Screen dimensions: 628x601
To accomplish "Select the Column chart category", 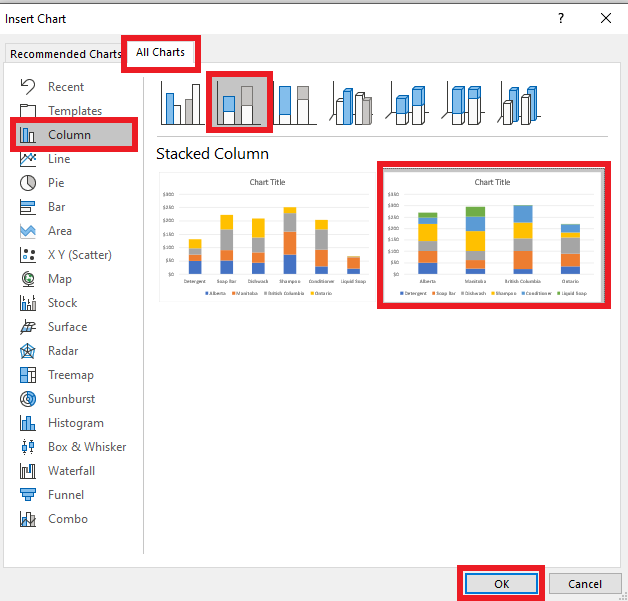I will pyautogui.click(x=74, y=135).
